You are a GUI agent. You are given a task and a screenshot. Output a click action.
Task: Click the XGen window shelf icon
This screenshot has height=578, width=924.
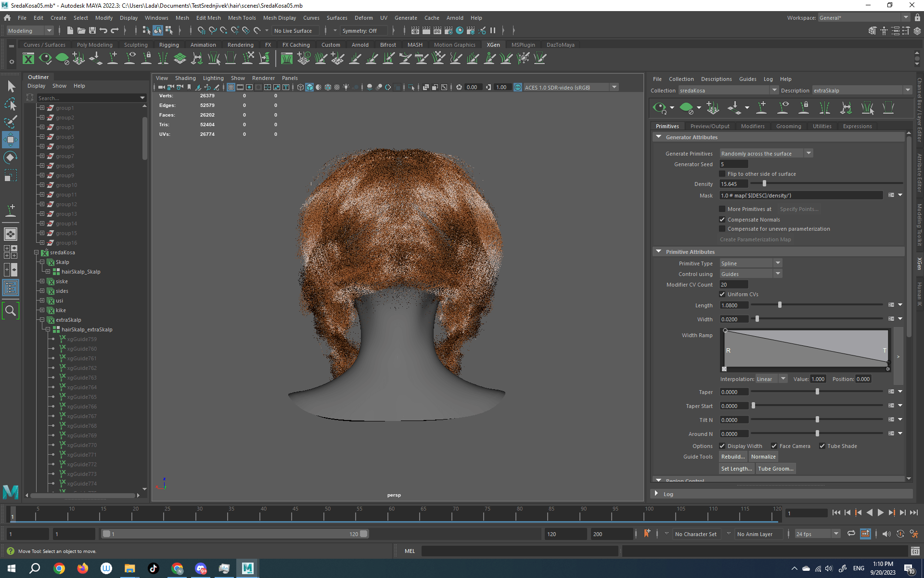28,59
